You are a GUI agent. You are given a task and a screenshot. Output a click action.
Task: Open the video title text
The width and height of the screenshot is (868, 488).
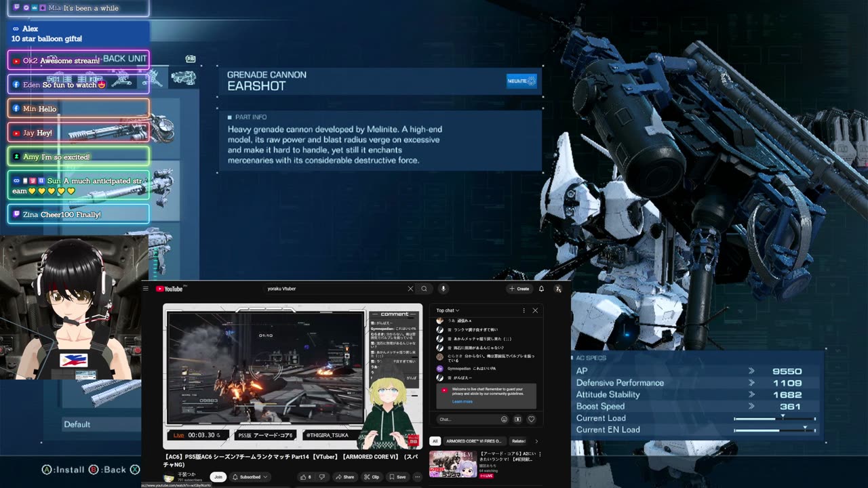(x=291, y=460)
